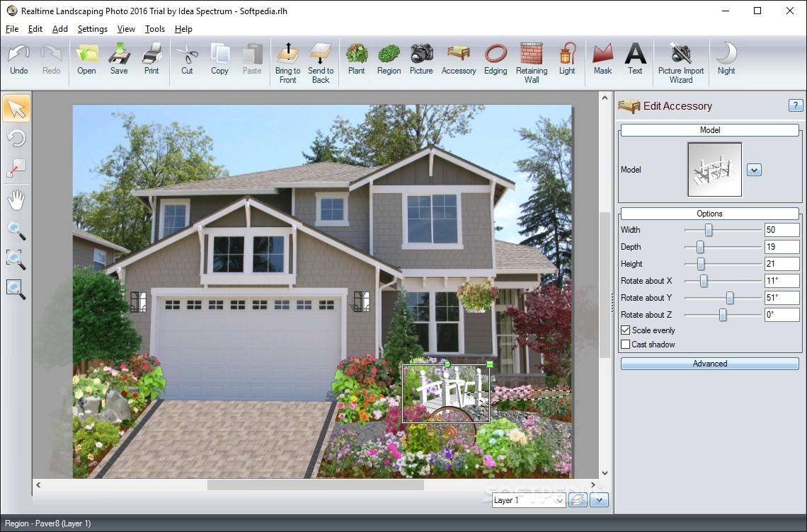Click the Depth slider handle
The height and width of the screenshot is (532, 807).
tap(700, 247)
